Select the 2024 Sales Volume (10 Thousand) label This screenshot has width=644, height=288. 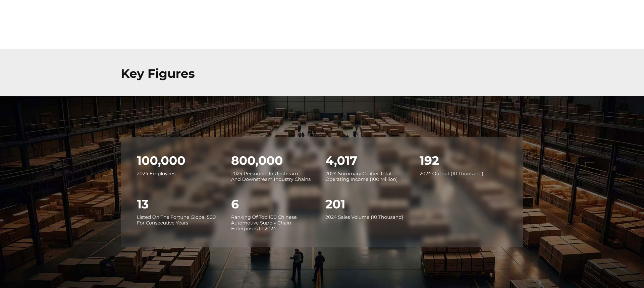tap(364, 217)
